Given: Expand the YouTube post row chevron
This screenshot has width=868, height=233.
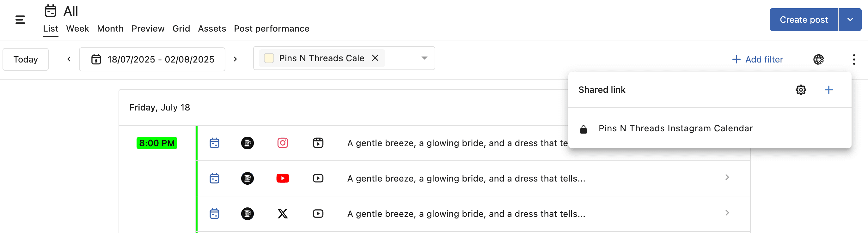Looking at the screenshot, I should click(x=727, y=177).
